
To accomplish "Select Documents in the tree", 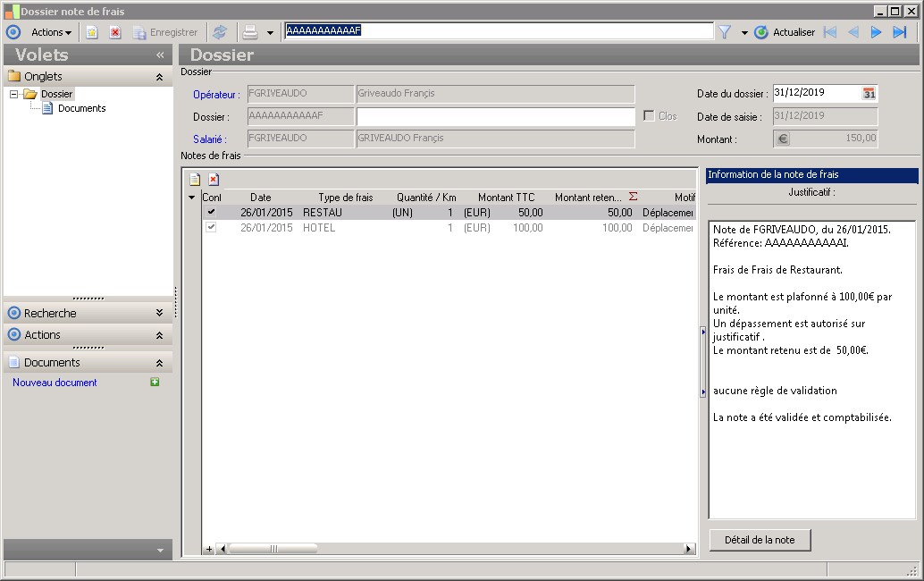I will [81, 108].
